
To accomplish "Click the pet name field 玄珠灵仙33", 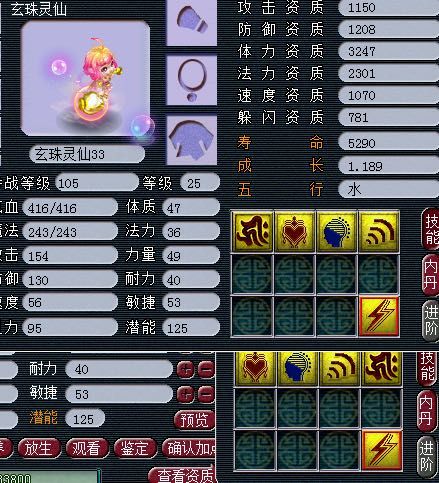I will 87,154.
